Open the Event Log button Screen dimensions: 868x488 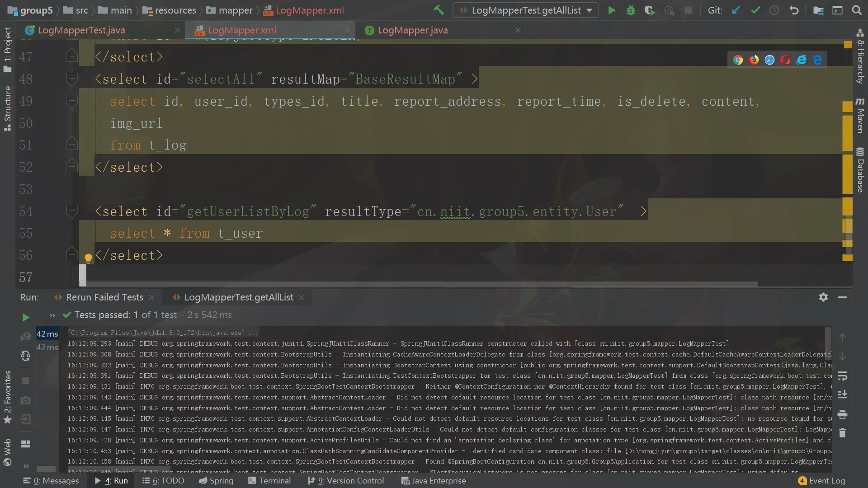coord(821,480)
